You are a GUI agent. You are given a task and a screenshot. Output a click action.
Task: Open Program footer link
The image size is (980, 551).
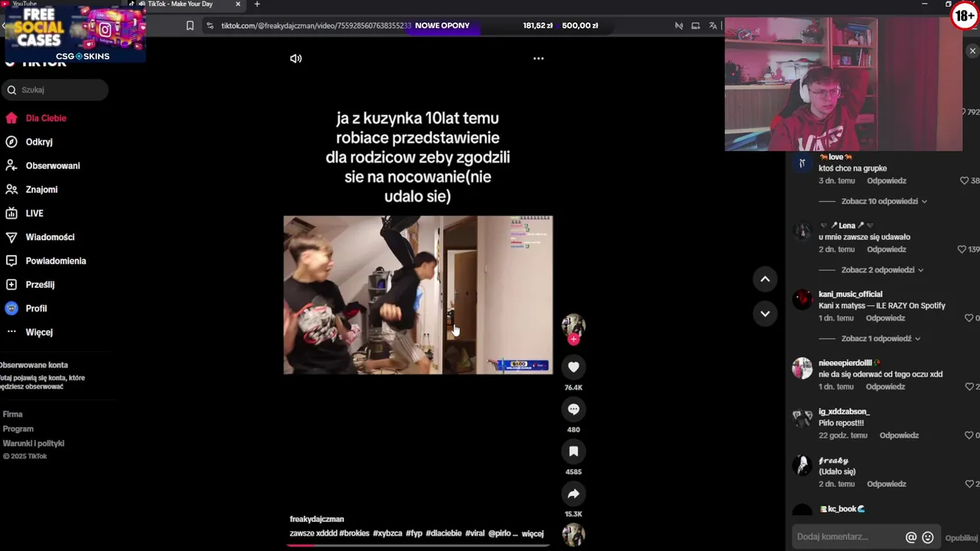point(18,429)
